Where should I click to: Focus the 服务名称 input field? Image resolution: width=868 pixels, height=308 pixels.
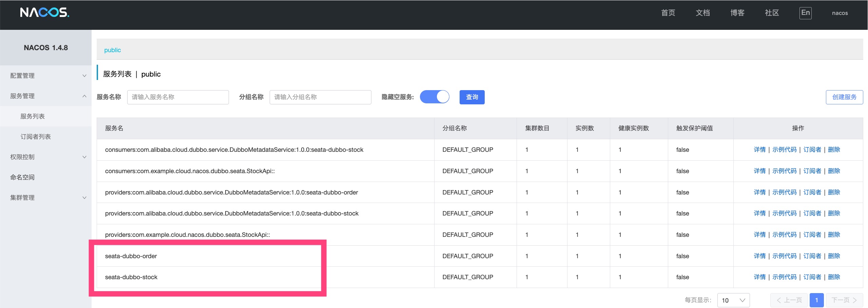[x=178, y=97]
